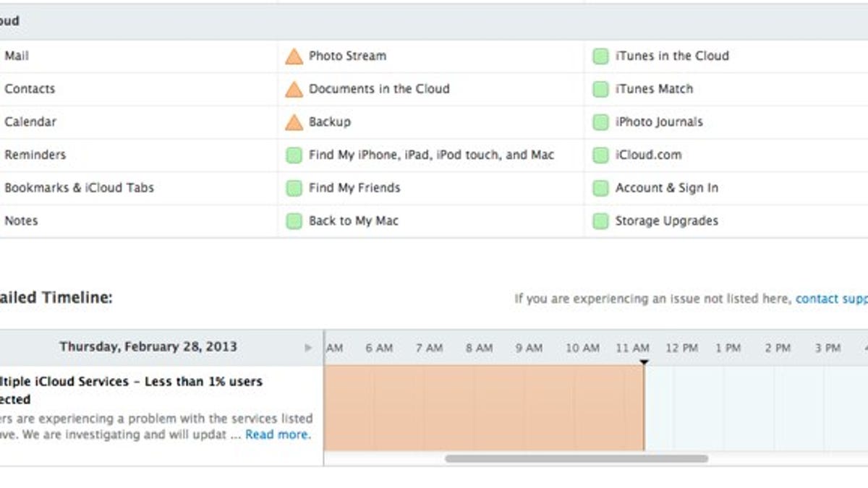Click the orange outage bar in the timeline
868x488 pixels.
click(485, 405)
